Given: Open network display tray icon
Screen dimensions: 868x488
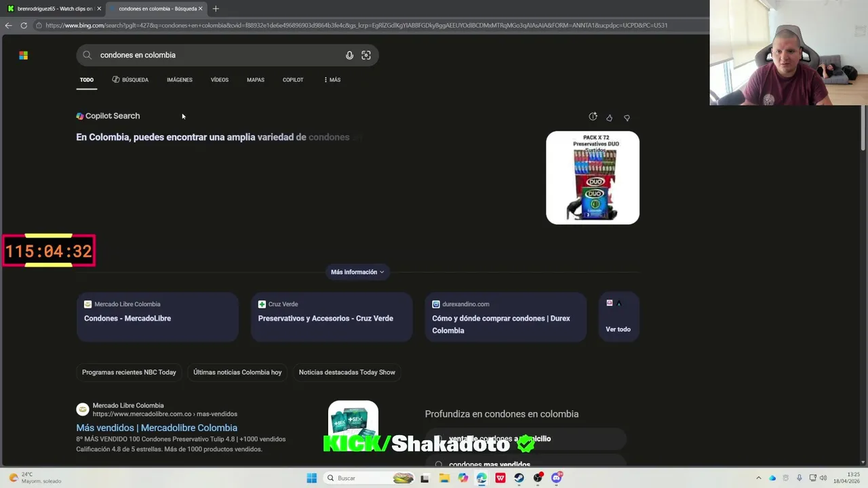Looking at the screenshot, I should pyautogui.click(x=813, y=478).
